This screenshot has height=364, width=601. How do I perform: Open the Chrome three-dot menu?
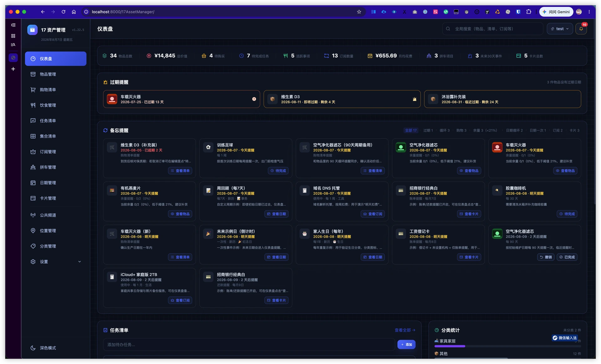coord(589,12)
